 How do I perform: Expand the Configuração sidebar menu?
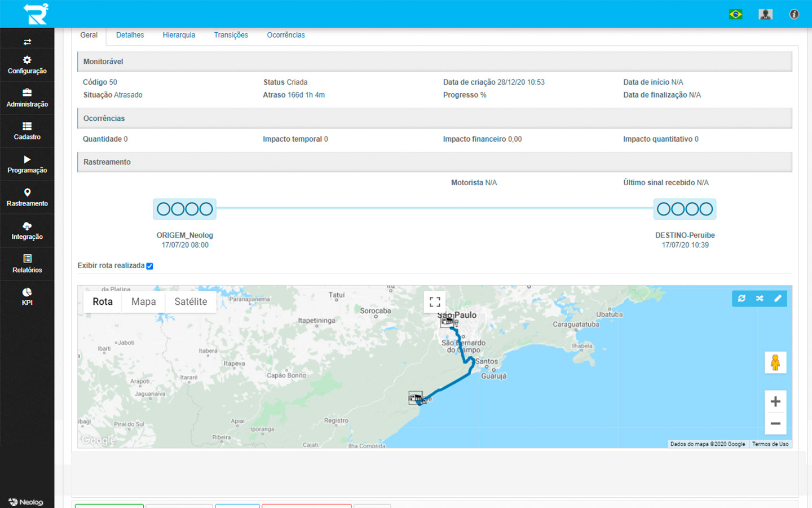pyautogui.click(x=27, y=65)
